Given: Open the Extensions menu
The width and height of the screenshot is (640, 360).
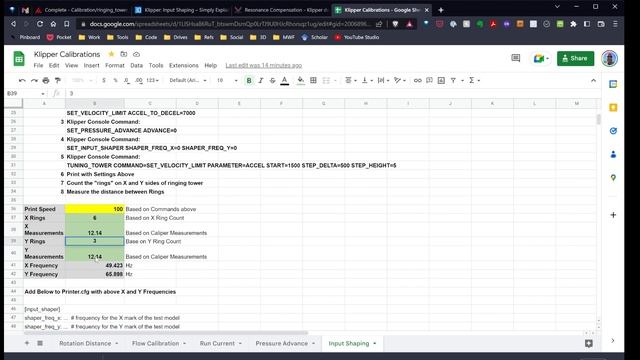Looking at the screenshot, I should (x=184, y=65).
